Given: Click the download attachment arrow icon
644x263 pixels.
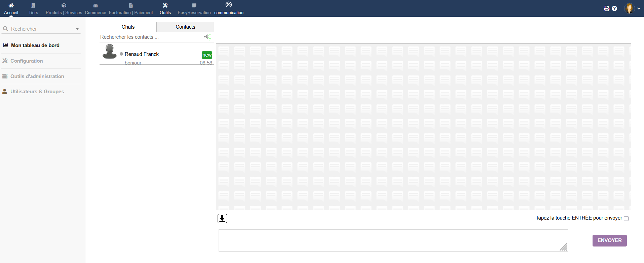Looking at the screenshot, I should point(222,219).
